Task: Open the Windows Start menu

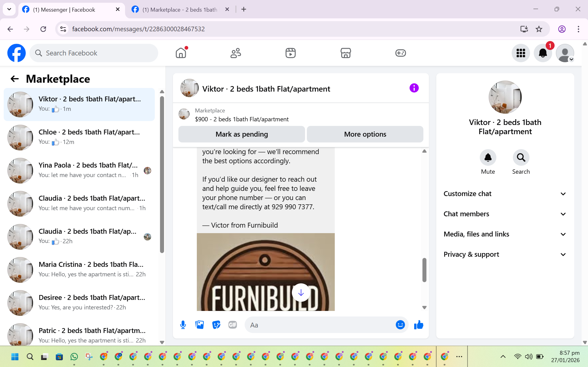Action: [15, 356]
